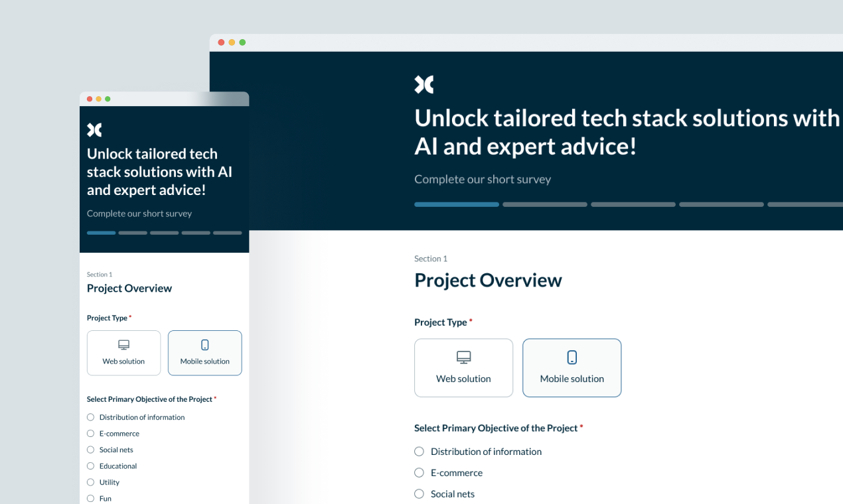Viewport: 843px width, 504px height.
Task: Select Educational in the small survey window
Action: (90, 466)
